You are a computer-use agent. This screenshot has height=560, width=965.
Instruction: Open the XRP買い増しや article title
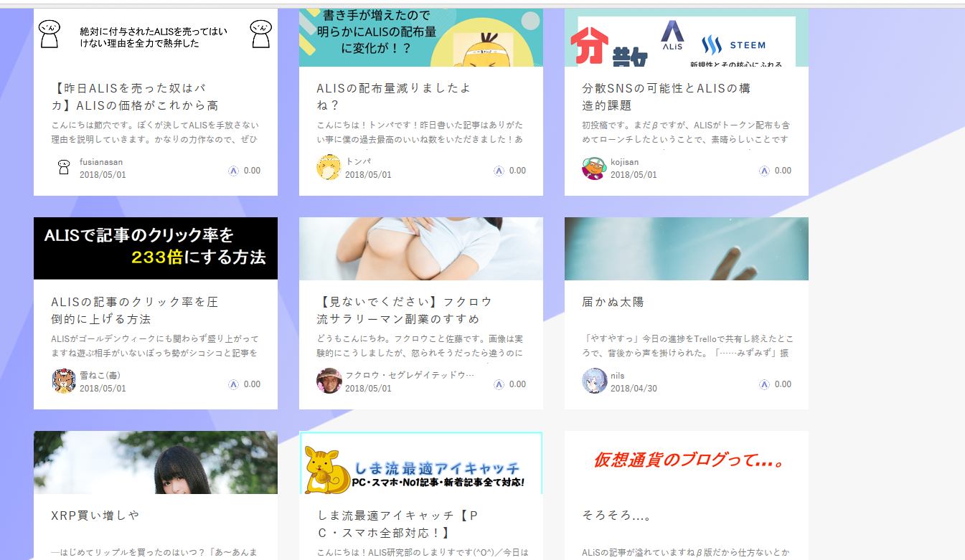pyautogui.click(x=95, y=516)
